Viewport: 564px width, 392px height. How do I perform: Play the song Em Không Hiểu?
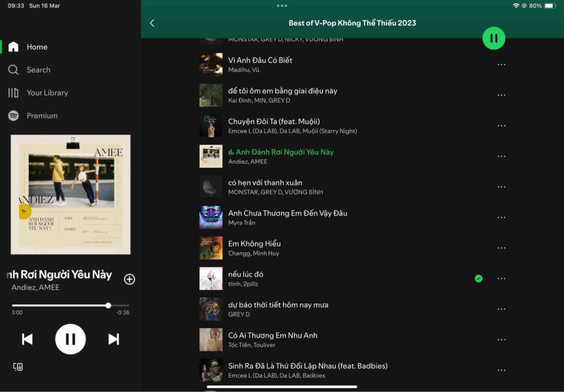254,244
